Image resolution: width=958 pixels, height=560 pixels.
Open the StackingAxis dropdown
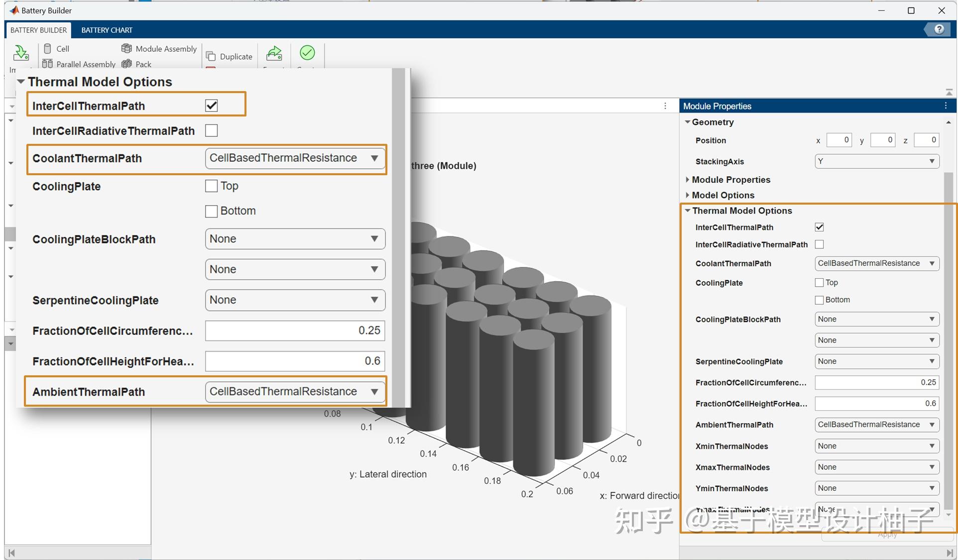tap(876, 161)
